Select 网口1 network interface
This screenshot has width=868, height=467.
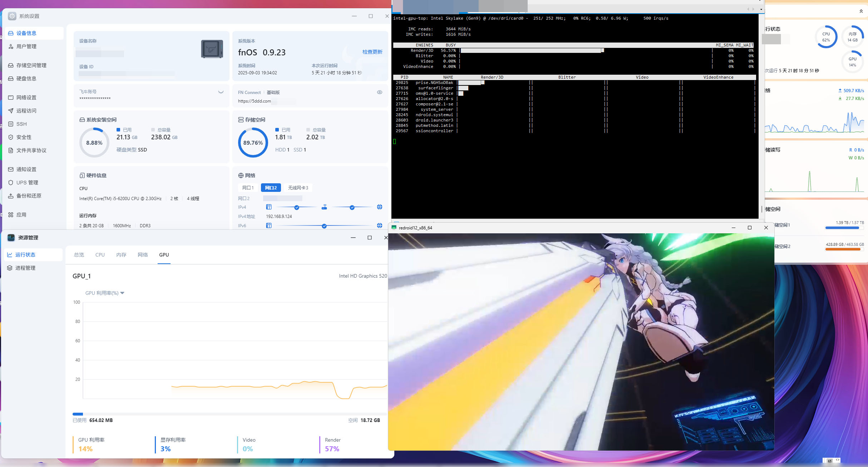click(x=248, y=188)
